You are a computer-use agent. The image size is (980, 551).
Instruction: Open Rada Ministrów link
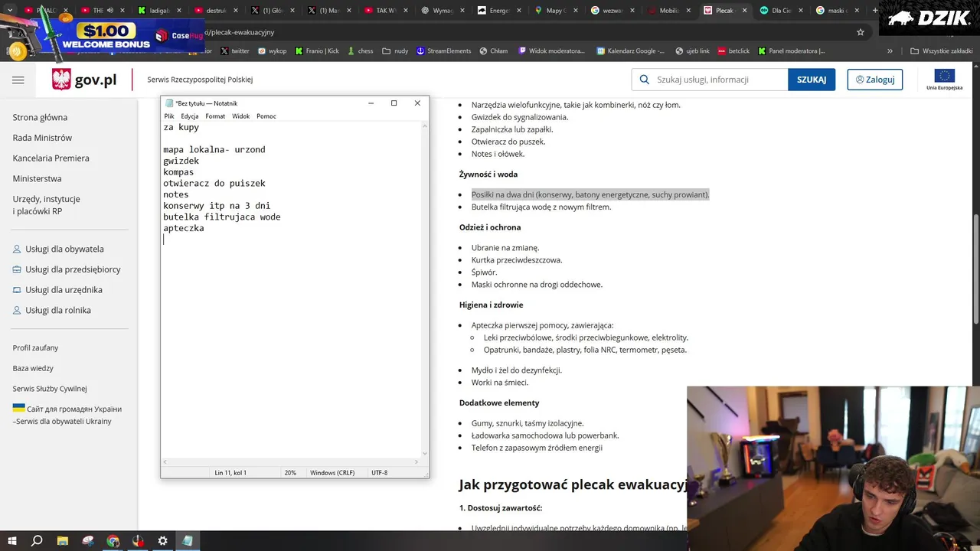[42, 138]
